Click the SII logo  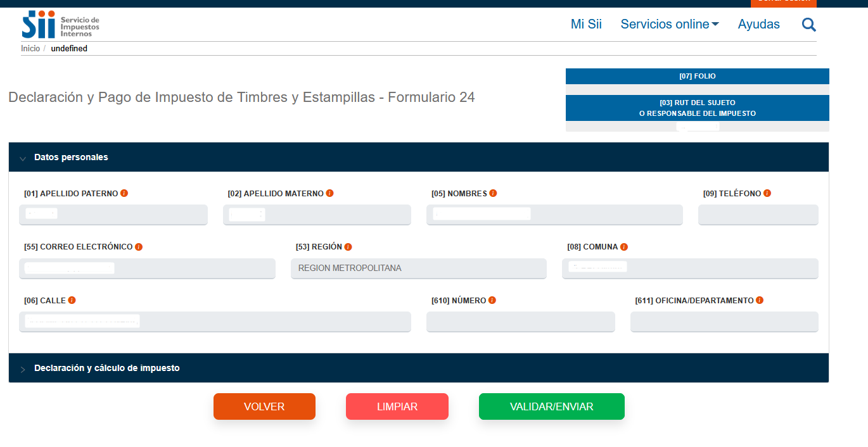[60, 25]
